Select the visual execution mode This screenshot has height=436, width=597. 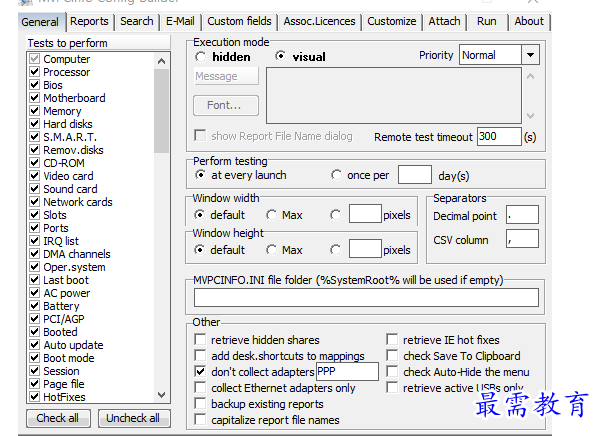click(x=280, y=56)
